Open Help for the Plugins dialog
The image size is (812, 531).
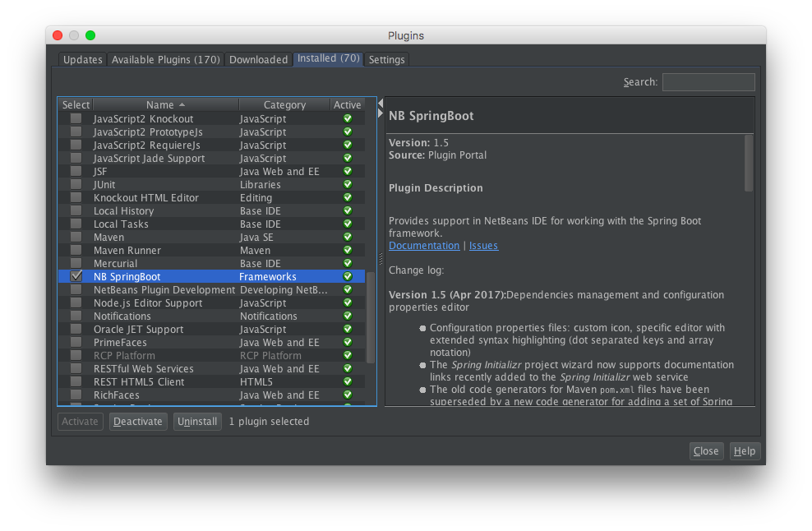pos(745,450)
